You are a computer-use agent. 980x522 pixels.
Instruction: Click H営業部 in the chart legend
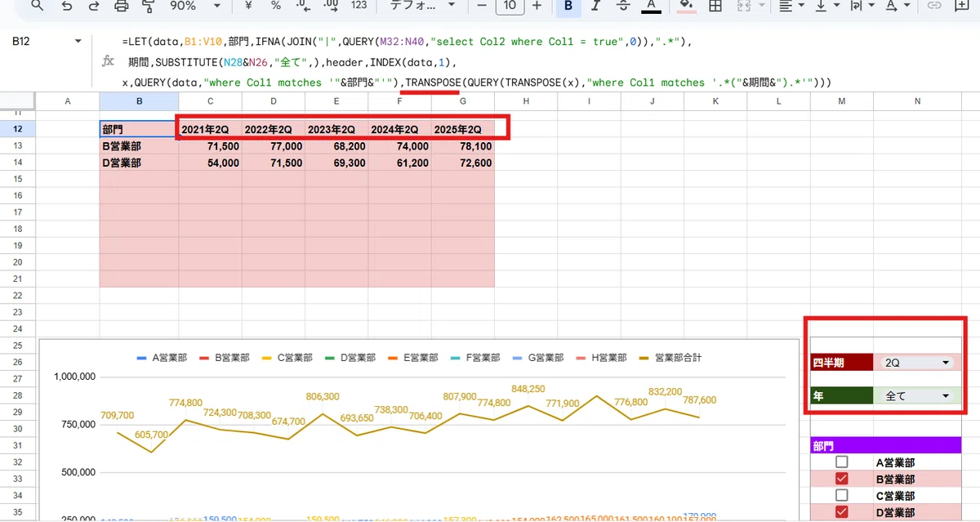601,358
